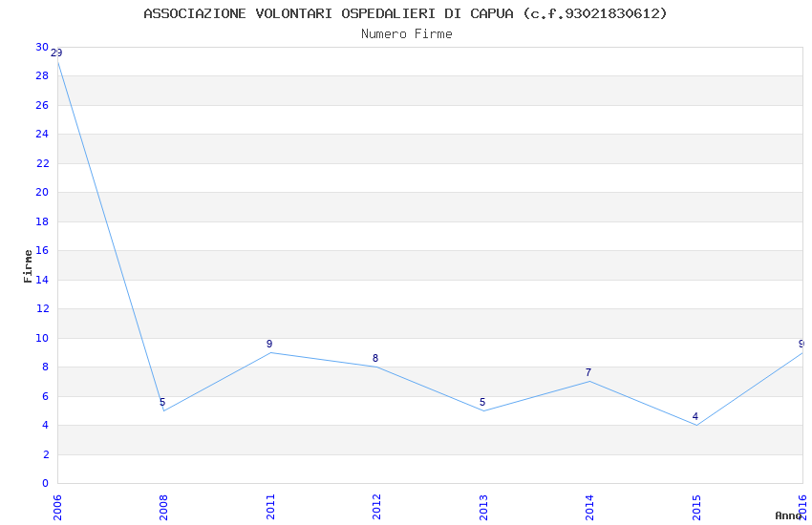
Task: Click the chart title ASSOCIAZIONE VOLONTARI OSPEDALIERI DI CAPUA
Action: 405,13
